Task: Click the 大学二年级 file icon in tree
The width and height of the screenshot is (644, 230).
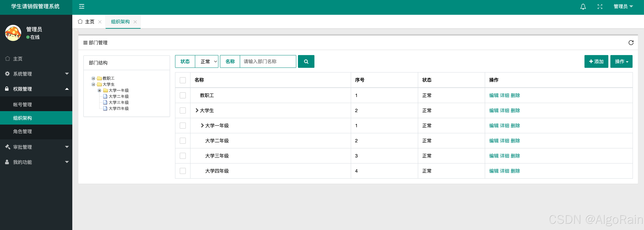Action: pos(105,96)
